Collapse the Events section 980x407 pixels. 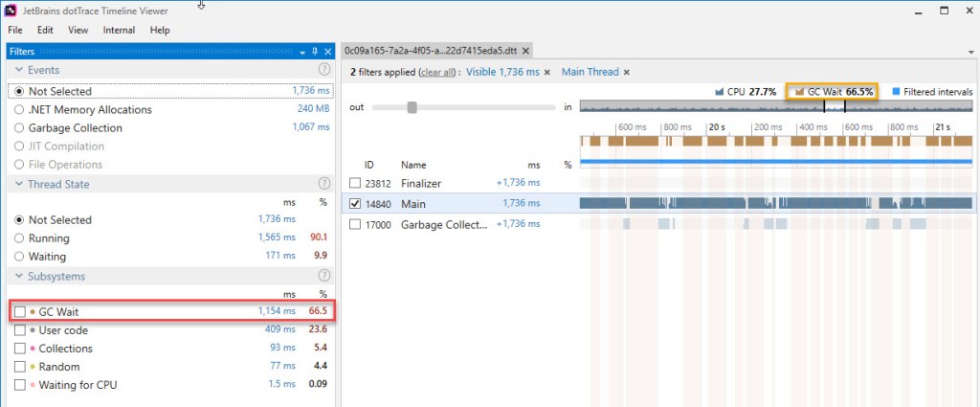[19, 70]
